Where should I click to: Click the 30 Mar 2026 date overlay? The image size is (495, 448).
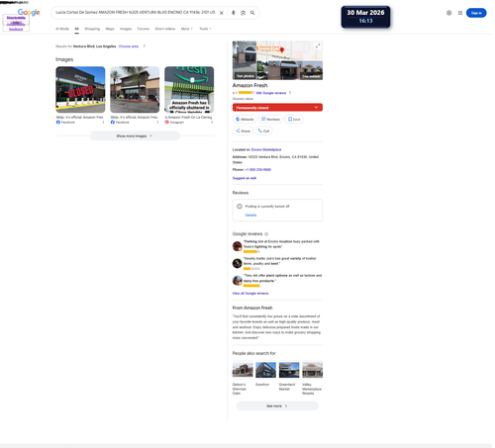click(x=365, y=17)
